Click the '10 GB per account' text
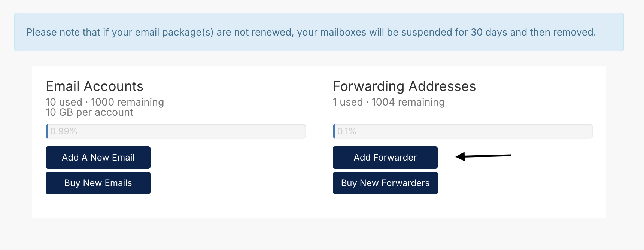644x250 pixels. [89, 112]
